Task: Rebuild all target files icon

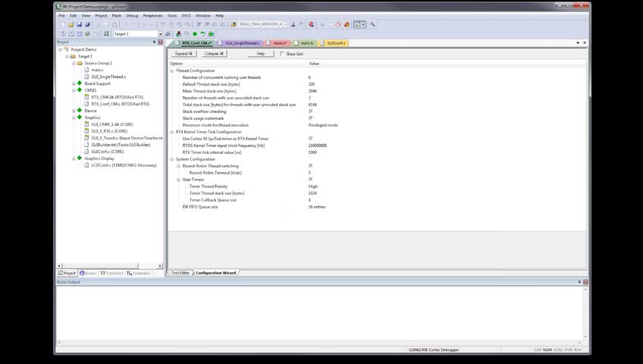Action: tap(80, 34)
